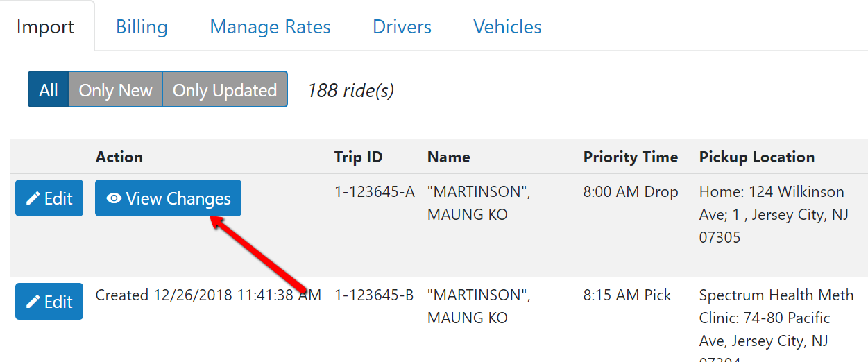This screenshot has width=868, height=362.
Task: Edit trip 1-123645-A row
Action: [x=49, y=198]
